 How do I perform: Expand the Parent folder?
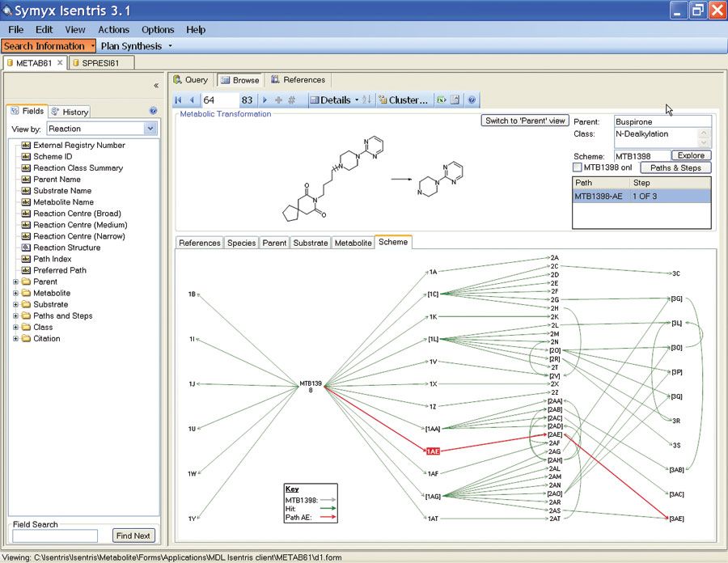16,281
